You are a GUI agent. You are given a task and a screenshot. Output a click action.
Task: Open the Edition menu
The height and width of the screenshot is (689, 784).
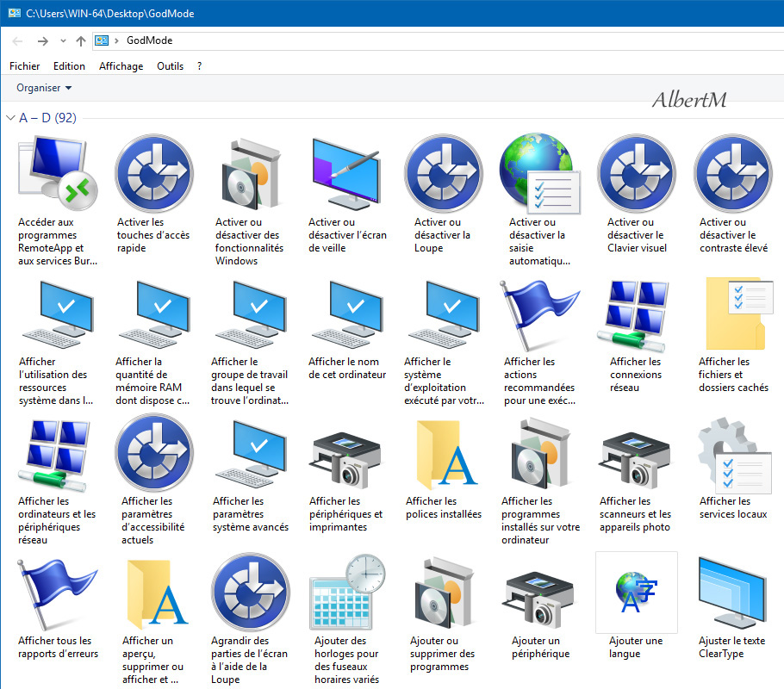(x=69, y=66)
